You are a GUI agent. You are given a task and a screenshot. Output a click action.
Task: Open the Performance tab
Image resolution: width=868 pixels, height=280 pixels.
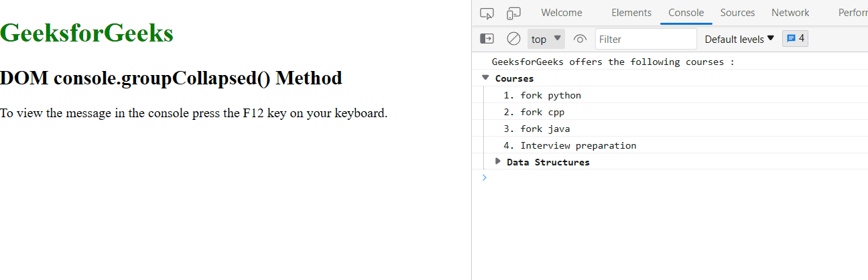(x=853, y=13)
